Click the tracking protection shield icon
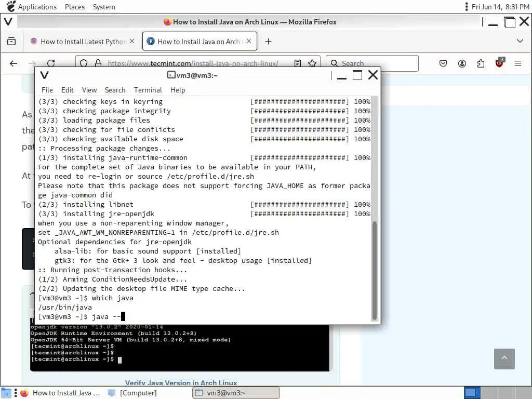The width and height of the screenshot is (532, 399). pos(84,63)
